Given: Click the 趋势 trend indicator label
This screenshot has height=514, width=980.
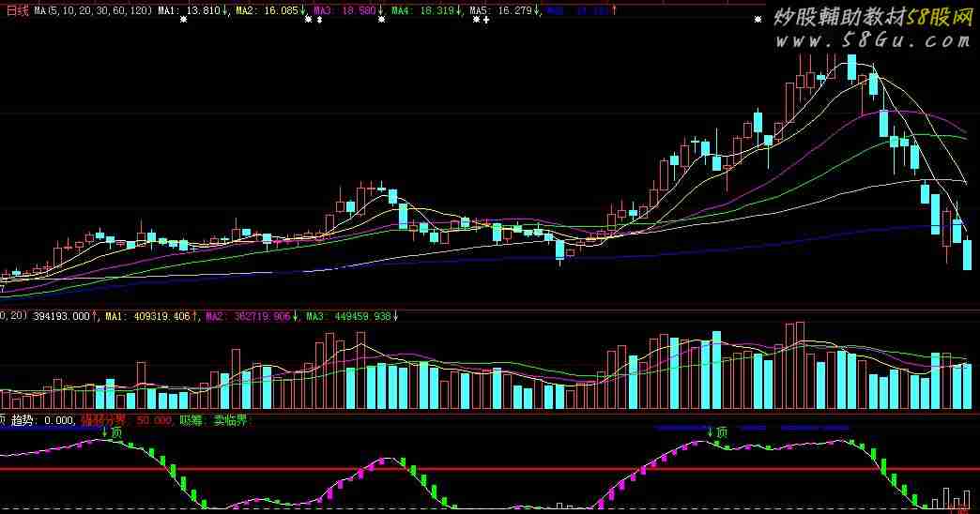Looking at the screenshot, I should click(x=22, y=420).
